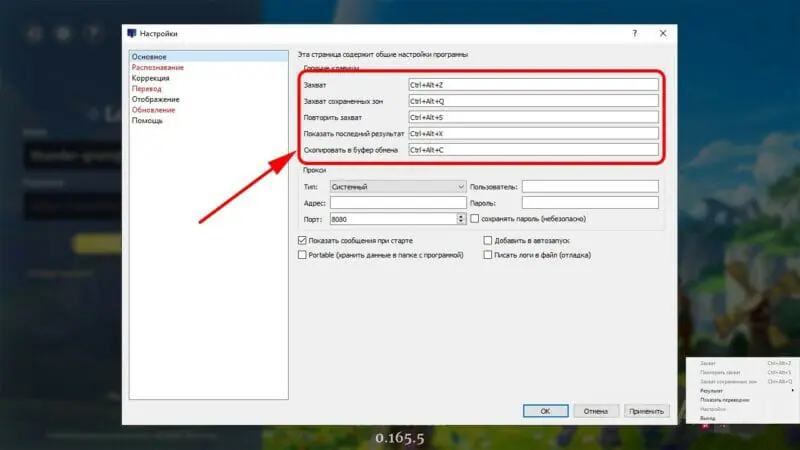
Task: Open the proxy Тип dropdown
Action: tap(397, 186)
